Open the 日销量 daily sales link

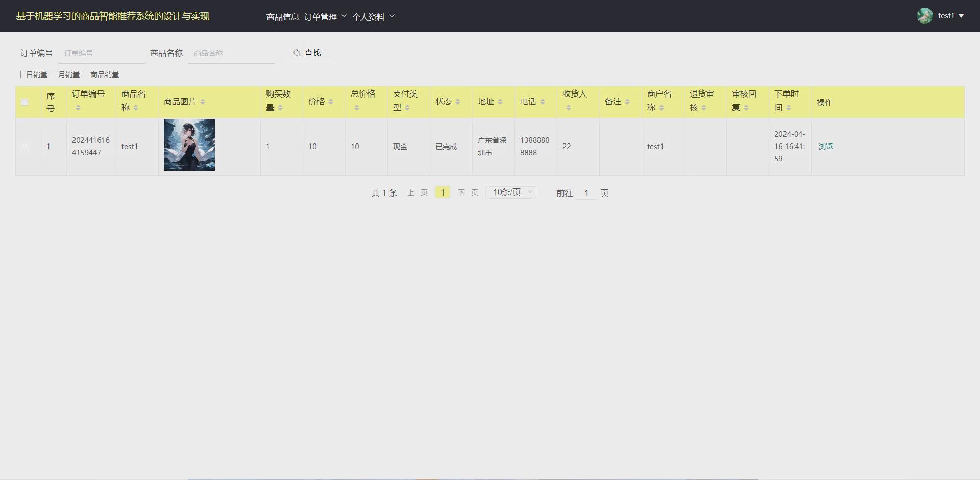point(37,75)
